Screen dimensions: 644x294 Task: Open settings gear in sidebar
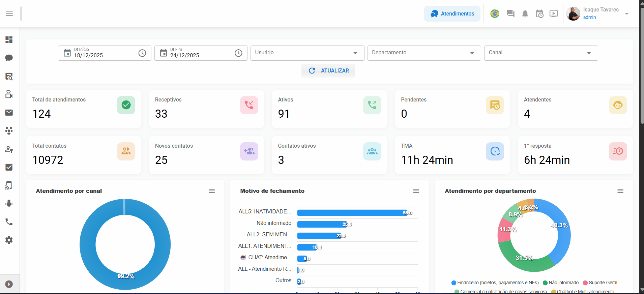(9, 240)
